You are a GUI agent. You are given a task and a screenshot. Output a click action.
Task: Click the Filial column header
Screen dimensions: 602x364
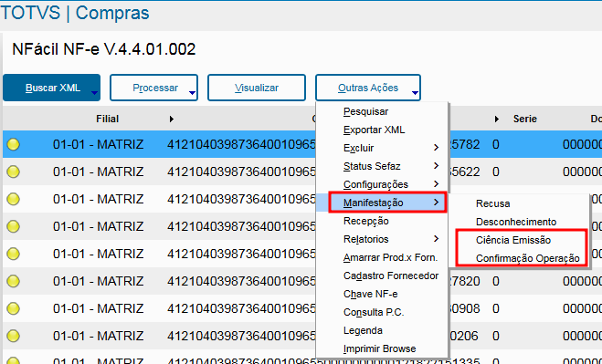[x=107, y=119]
